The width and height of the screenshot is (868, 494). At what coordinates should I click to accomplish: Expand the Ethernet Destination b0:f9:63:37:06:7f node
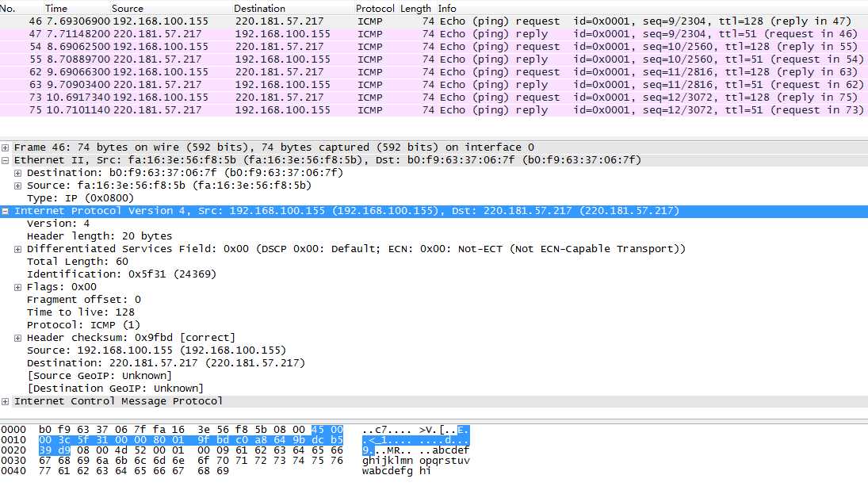click(x=17, y=174)
